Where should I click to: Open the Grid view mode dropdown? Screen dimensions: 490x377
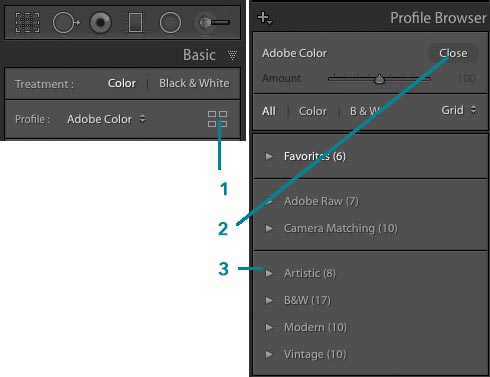point(459,110)
